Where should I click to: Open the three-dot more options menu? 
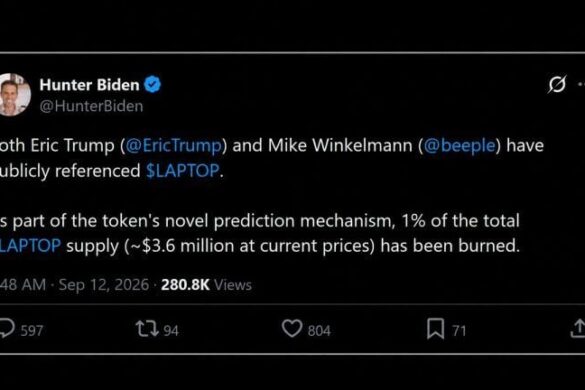581,84
